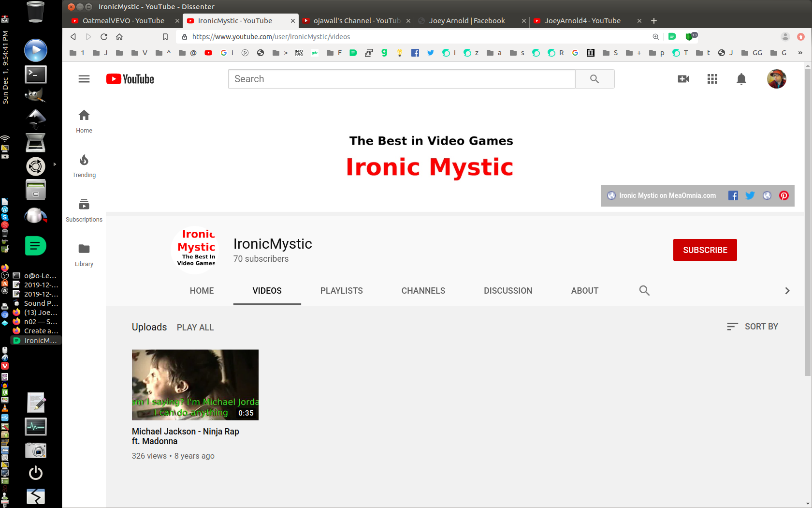Expand the bookmark folder labeled S
This screenshot has height=508, width=812.
610,53
